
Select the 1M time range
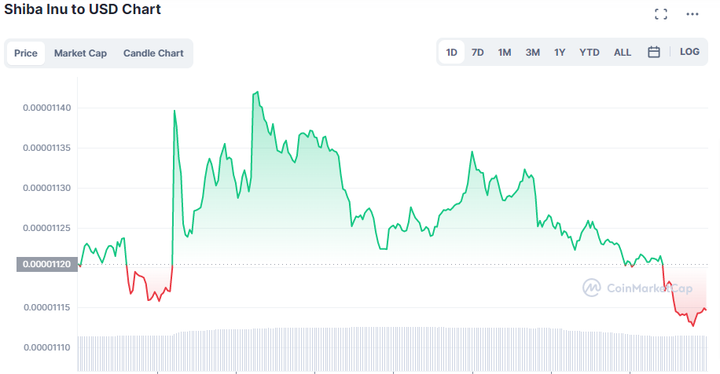pos(504,52)
